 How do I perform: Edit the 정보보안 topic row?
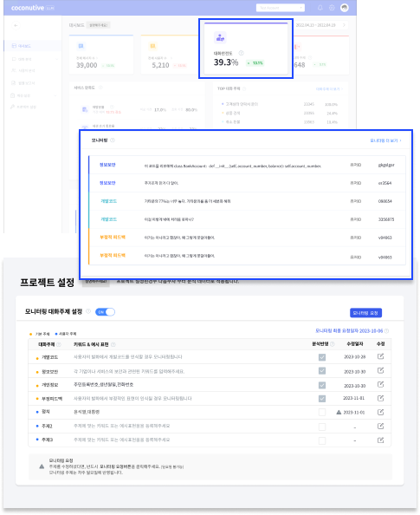pos(381,370)
